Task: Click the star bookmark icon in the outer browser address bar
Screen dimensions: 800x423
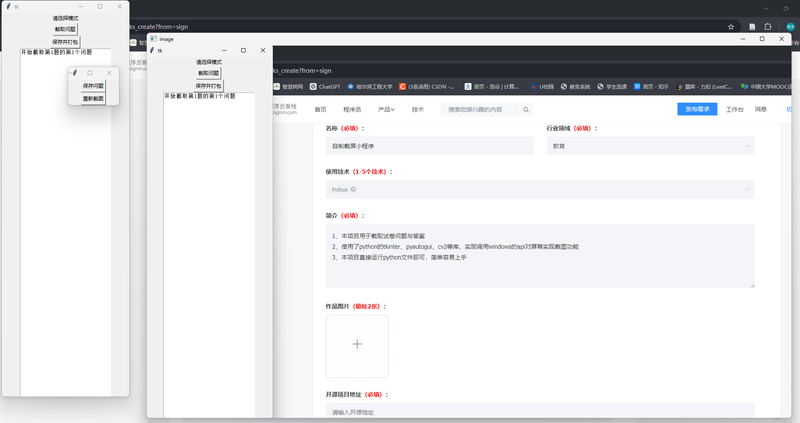Action: (731, 27)
